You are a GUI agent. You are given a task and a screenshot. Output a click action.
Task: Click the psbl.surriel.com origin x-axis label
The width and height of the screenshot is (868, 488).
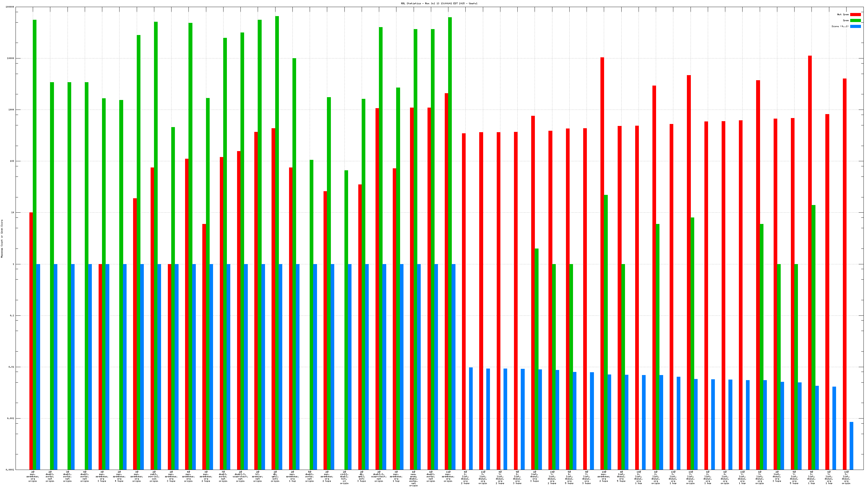(154, 476)
